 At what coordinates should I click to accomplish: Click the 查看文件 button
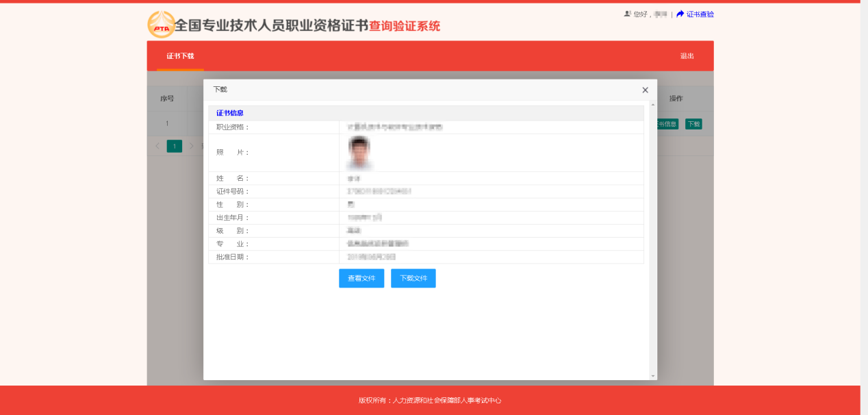[x=361, y=278]
